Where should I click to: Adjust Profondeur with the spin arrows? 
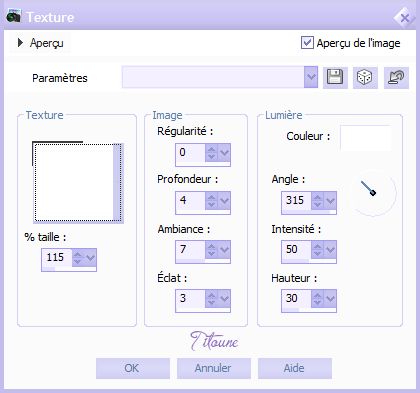[211, 201]
